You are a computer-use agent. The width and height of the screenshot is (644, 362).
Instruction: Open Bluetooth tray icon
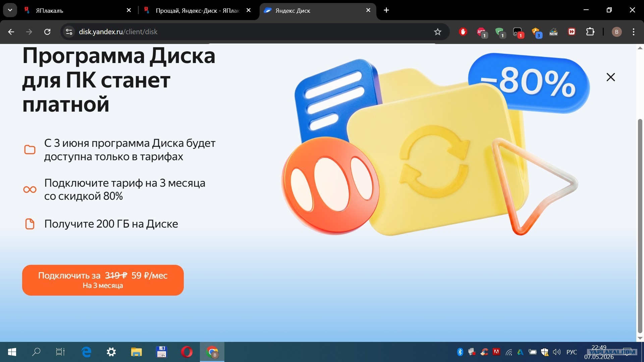460,352
